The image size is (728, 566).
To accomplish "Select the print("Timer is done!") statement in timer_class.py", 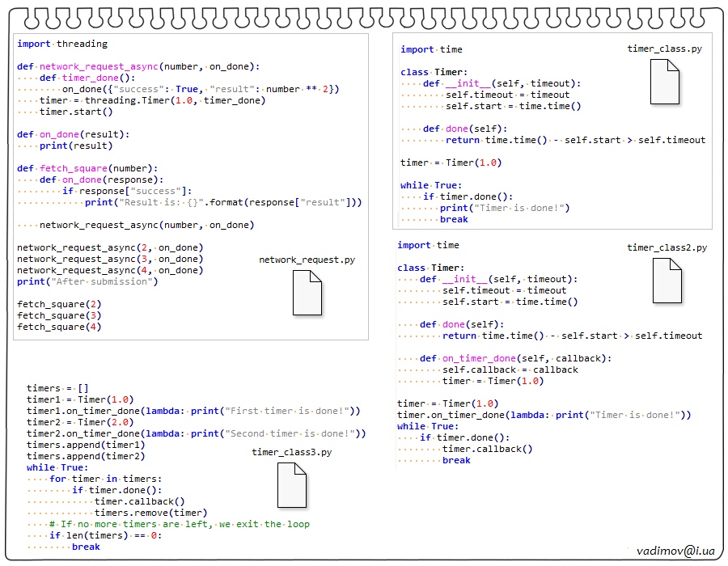I will 505,208.
